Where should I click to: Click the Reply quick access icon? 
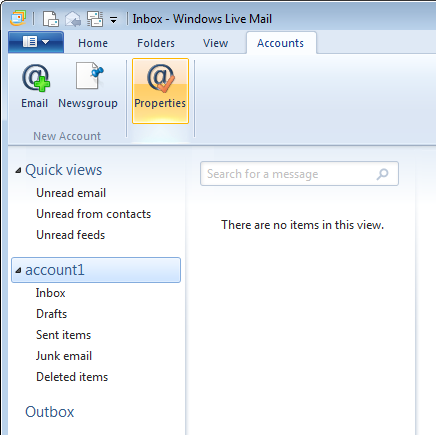pos(73,19)
